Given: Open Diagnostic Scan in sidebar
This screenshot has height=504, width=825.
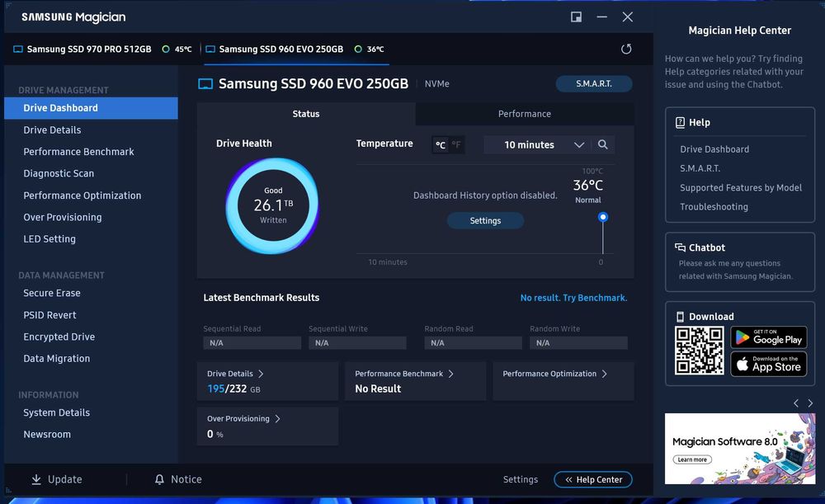Looking at the screenshot, I should pos(59,173).
